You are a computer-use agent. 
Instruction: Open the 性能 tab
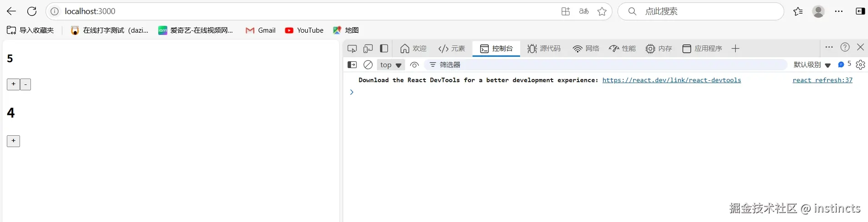[622, 49]
